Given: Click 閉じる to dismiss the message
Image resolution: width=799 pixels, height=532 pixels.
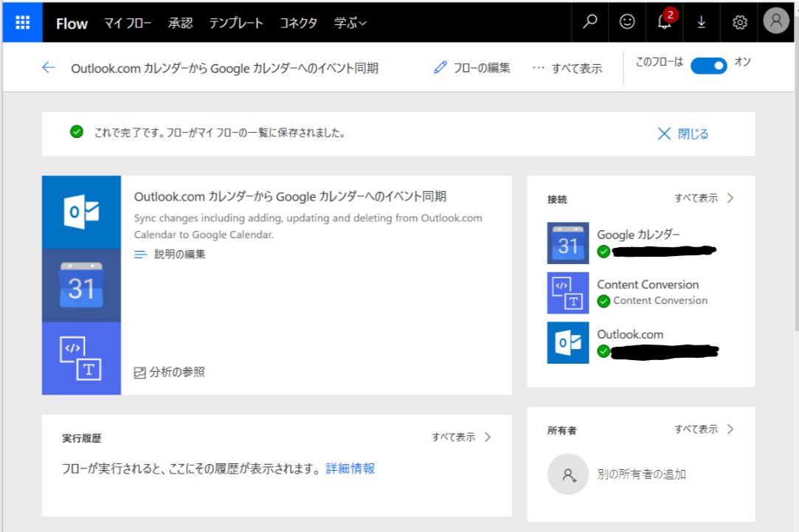Looking at the screenshot, I should [x=693, y=134].
